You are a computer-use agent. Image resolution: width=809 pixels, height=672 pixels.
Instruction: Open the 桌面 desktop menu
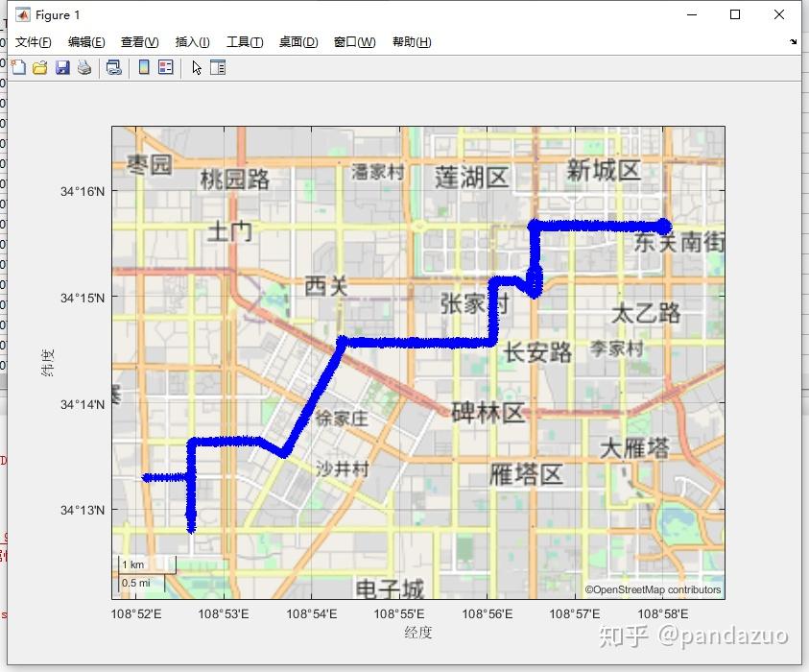click(x=299, y=41)
